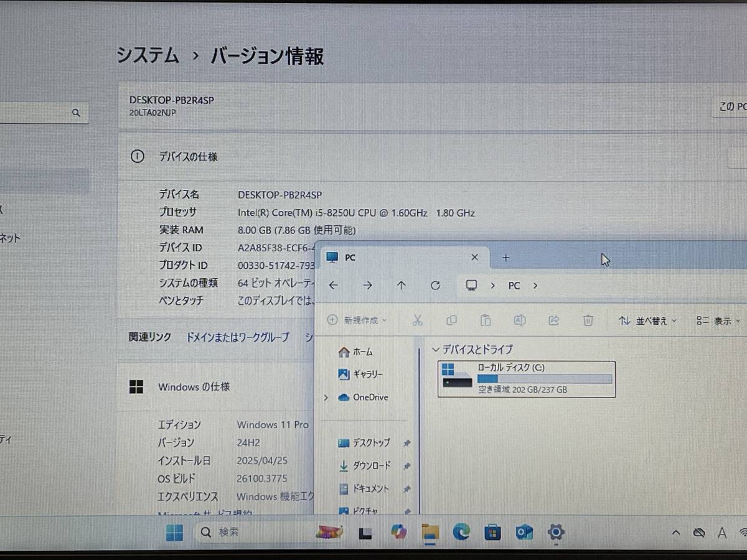Image resolution: width=747 pixels, height=560 pixels.
Task: Click the chevron after PC in address bar
Action: click(535, 286)
